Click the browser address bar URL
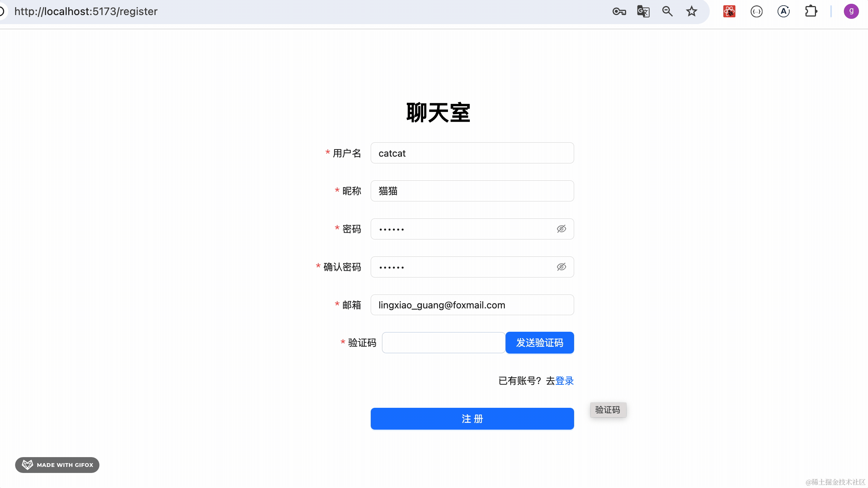 tap(86, 12)
